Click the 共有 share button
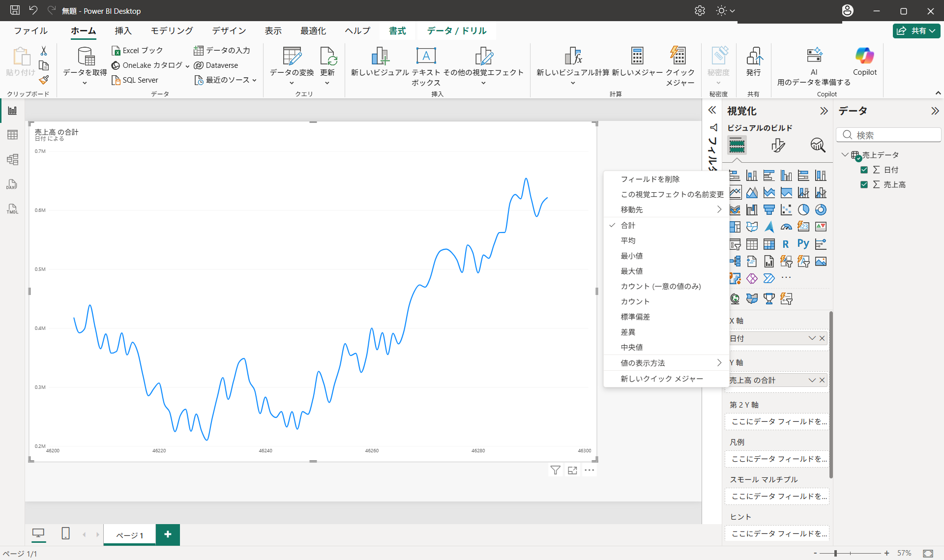Viewport: 944px width, 560px height. [916, 30]
